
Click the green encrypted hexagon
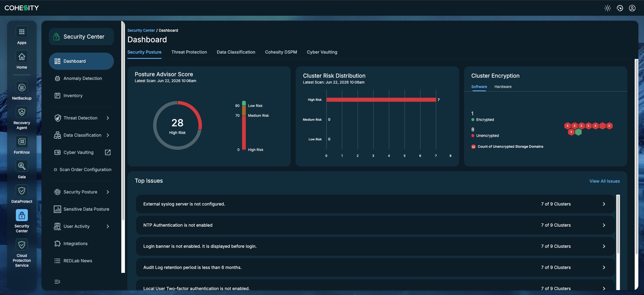pyautogui.click(x=578, y=132)
